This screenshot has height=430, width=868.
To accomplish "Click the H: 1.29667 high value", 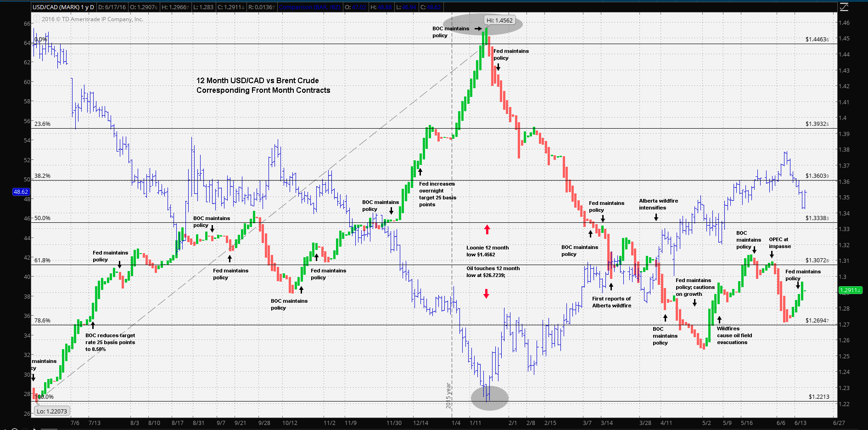I will pyautogui.click(x=175, y=7).
